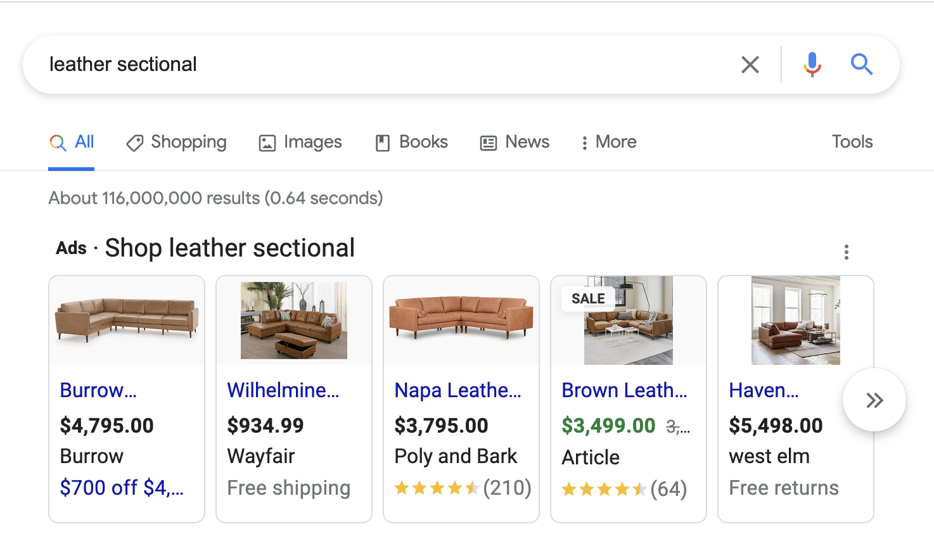Click the $700 off Burrow promotion link
The height and width of the screenshot is (560, 934).
(122, 488)
